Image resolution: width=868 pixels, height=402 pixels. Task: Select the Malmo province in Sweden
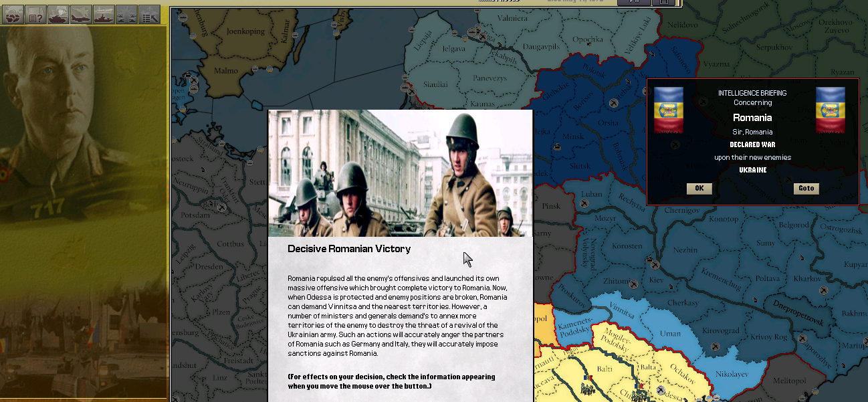pyautogui.click(x=225, y=71)
